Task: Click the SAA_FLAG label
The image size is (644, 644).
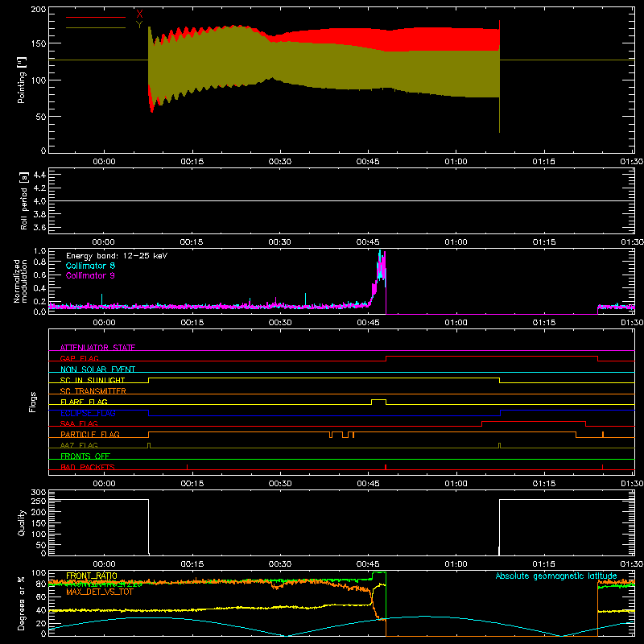Action: 79,423
